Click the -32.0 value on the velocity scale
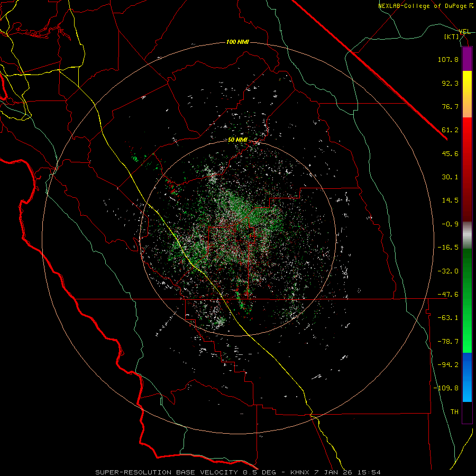This screenshot has width=476, height=476. [448, 271]
